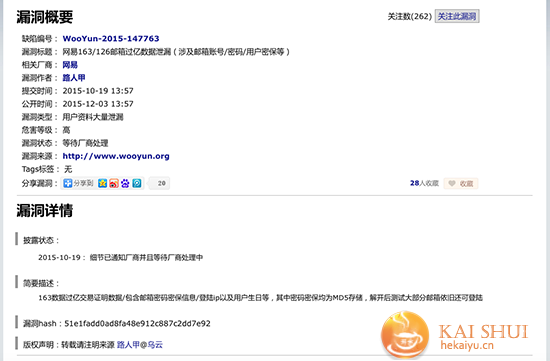Click the vulnerability type 用户资料大量泄漏
The width and height of the screenshot is (550, 361).
coord(93,117)
